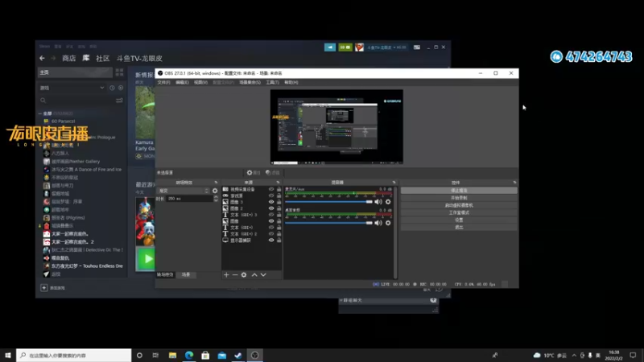This screenshot has width=644, height=362.
Task: Go back with Steam's left arrow
Action: tap(42, 58)
